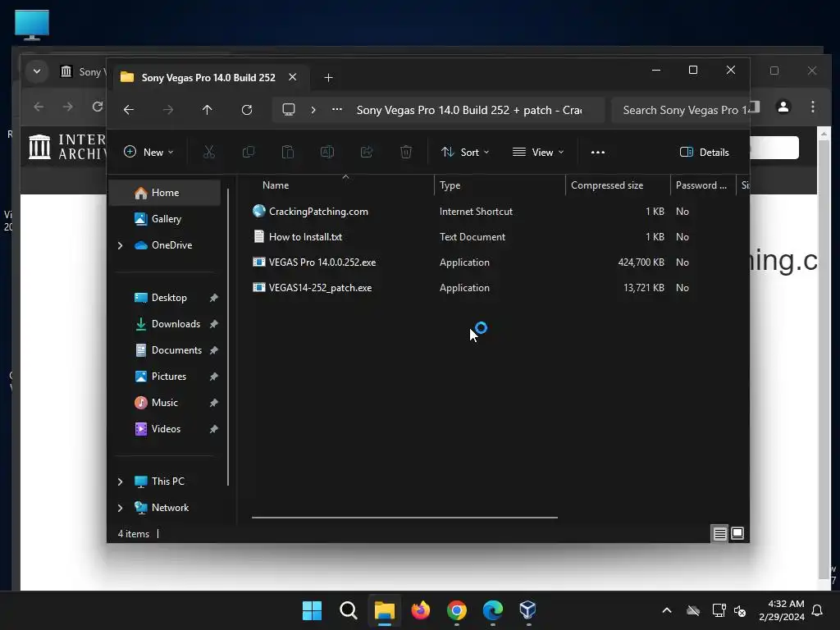
Task: Open the New item dropdown
Action: pyautogui.click(x=149, y=152)
